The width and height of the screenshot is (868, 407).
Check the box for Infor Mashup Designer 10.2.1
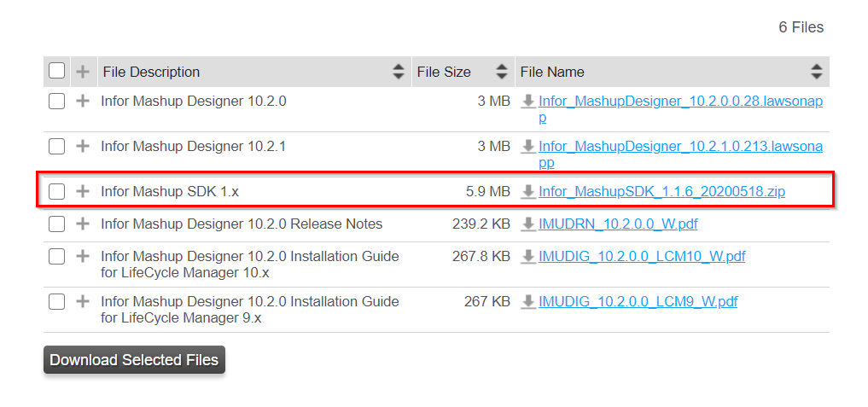coord(56,146)
